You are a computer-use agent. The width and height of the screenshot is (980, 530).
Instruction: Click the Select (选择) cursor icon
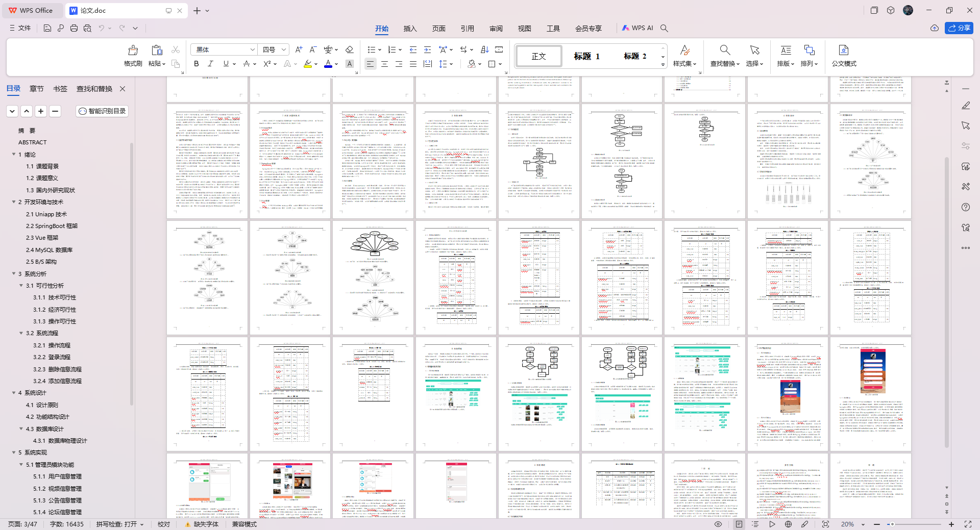[x=754, y=50]
